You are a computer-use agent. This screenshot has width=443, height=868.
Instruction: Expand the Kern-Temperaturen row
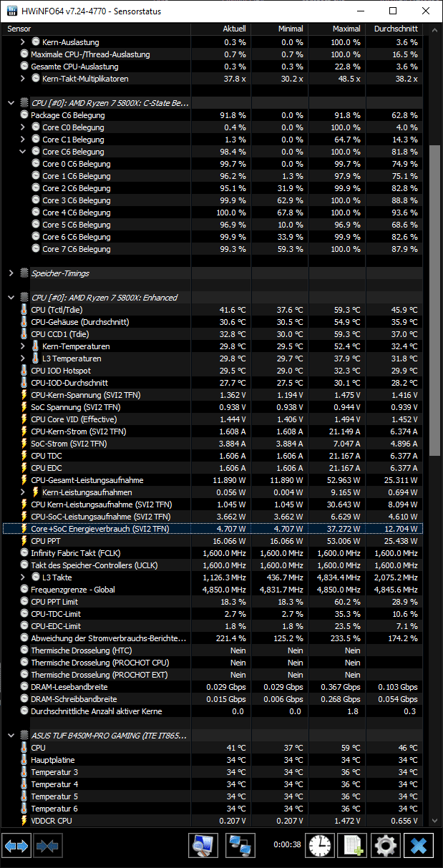click(x=22, y=346)
